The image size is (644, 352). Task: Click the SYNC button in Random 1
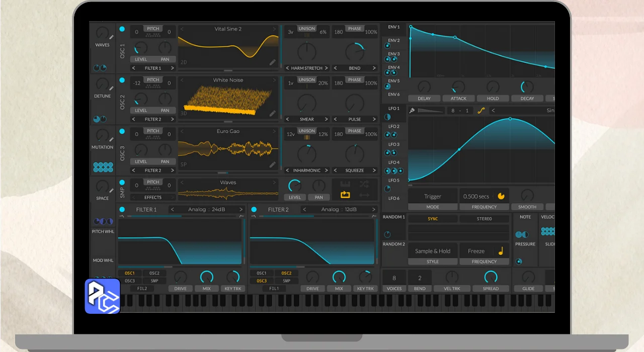click(x=433, y=219)
